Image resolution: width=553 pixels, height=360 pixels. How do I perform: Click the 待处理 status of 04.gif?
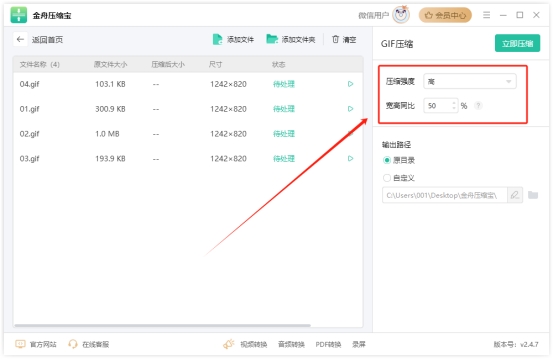click(284, 84)
